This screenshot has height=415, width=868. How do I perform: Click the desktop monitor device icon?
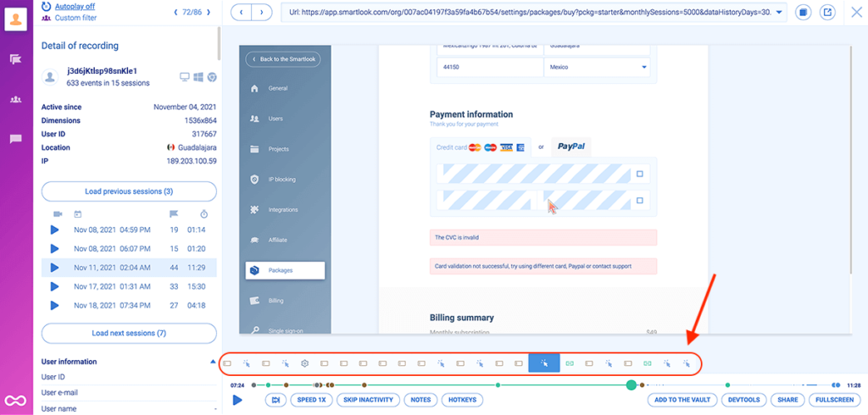pos(185,77)
